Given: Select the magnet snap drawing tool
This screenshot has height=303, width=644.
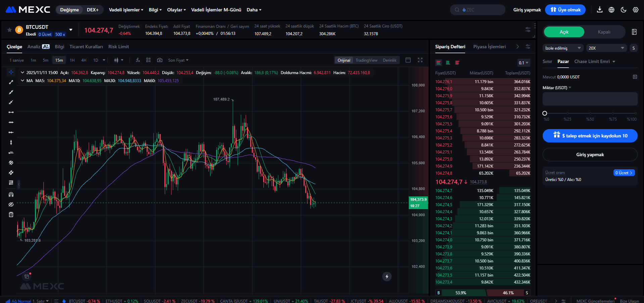Looking at the screenshot, I should [11, 194].
